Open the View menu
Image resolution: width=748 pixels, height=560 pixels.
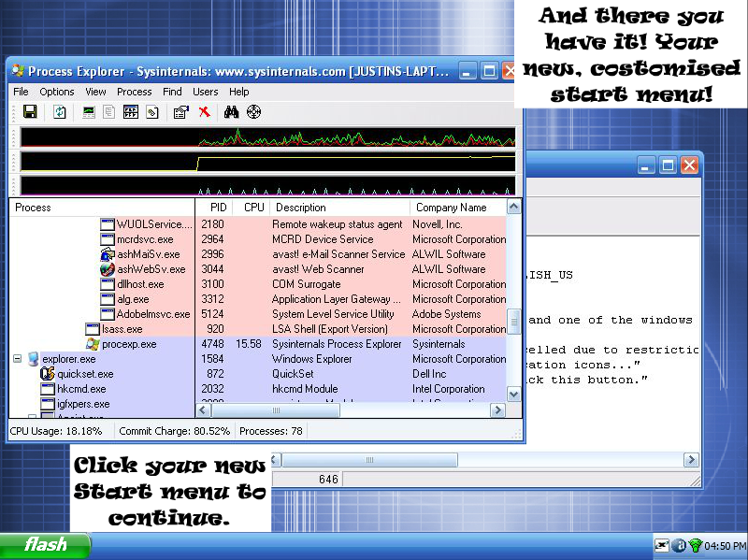tap(95, 92)
